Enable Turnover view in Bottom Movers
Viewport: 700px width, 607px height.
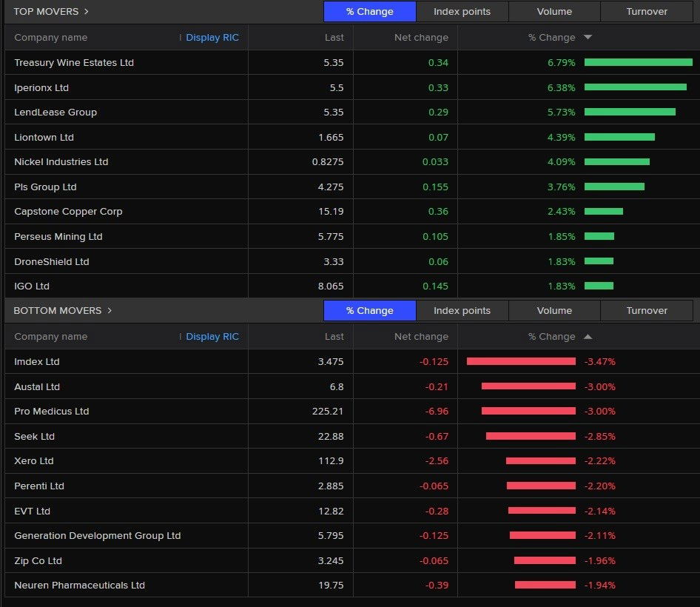point(646,310)
